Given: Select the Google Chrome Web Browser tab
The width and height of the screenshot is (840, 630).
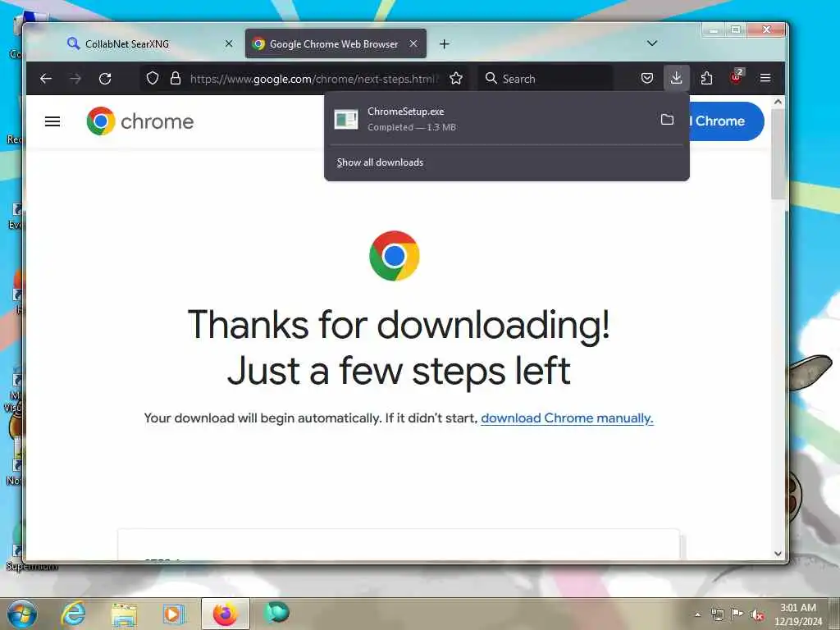Looking at the screenshot, I should (336, 44).
